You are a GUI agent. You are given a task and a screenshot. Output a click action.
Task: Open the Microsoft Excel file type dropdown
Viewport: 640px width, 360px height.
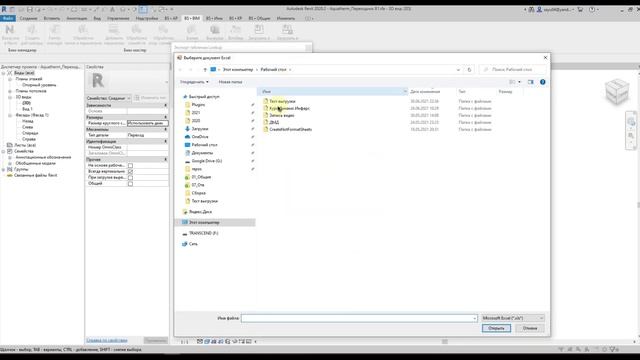coord(513,318)
